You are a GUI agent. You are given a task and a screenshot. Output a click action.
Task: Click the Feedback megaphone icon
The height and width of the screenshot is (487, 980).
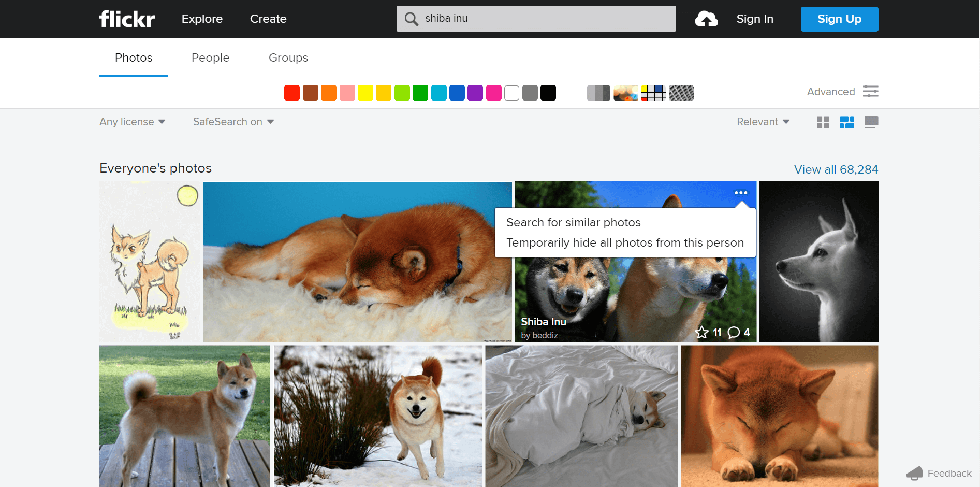click(x=915, y=473)
